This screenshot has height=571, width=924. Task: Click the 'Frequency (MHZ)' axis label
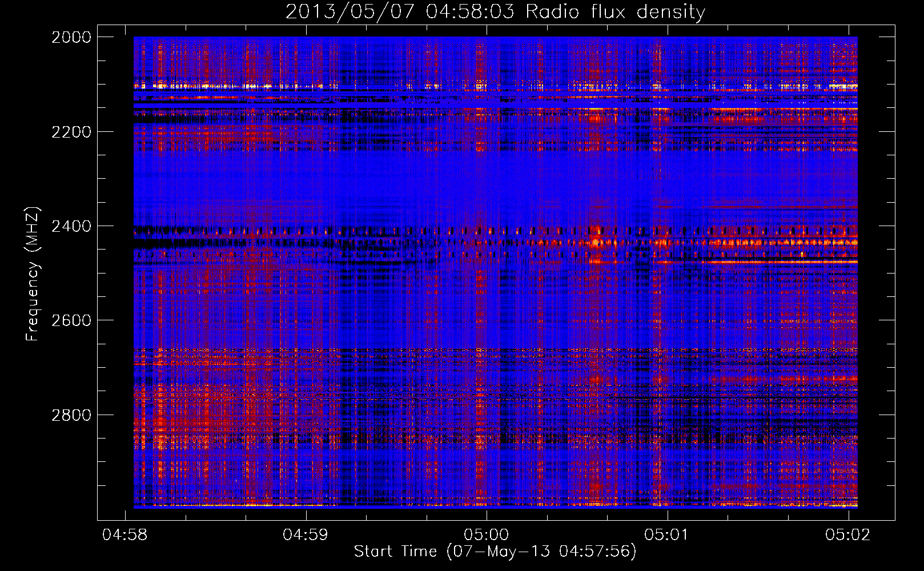click(x=33, y=274)
